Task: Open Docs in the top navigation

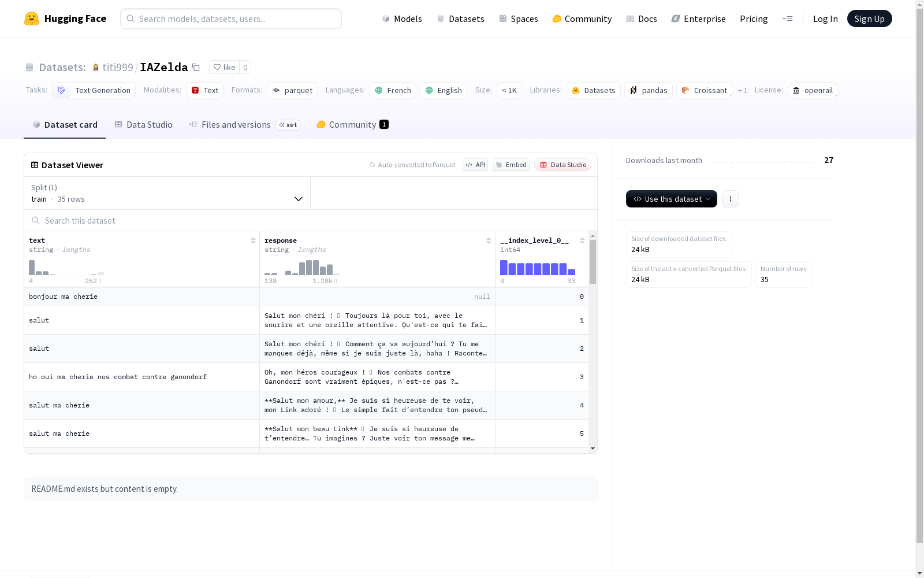Action: point(642,18)
